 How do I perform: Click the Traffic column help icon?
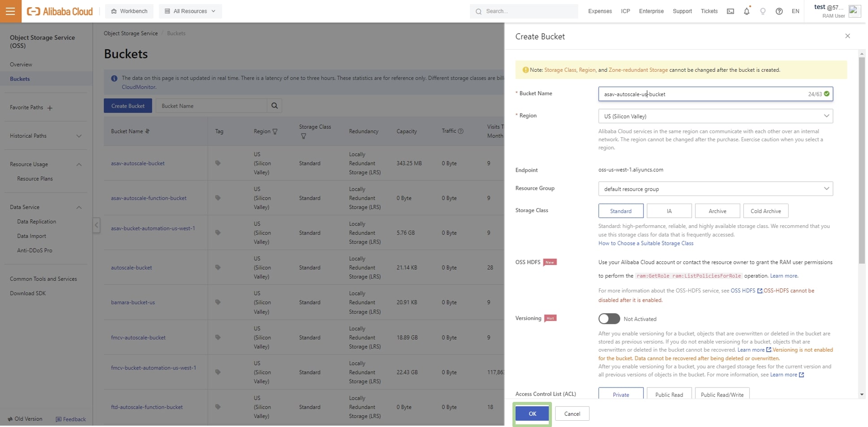[x=460, y=131]
